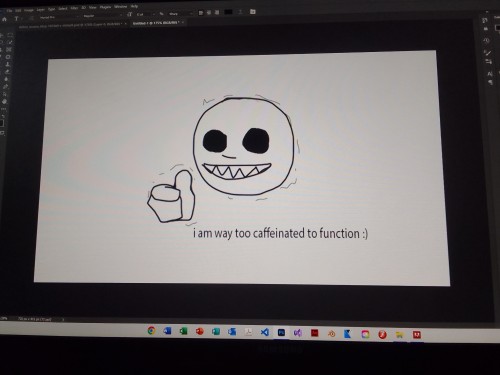Right align the text
Screen dimensions: 500x375
point(217,12)
